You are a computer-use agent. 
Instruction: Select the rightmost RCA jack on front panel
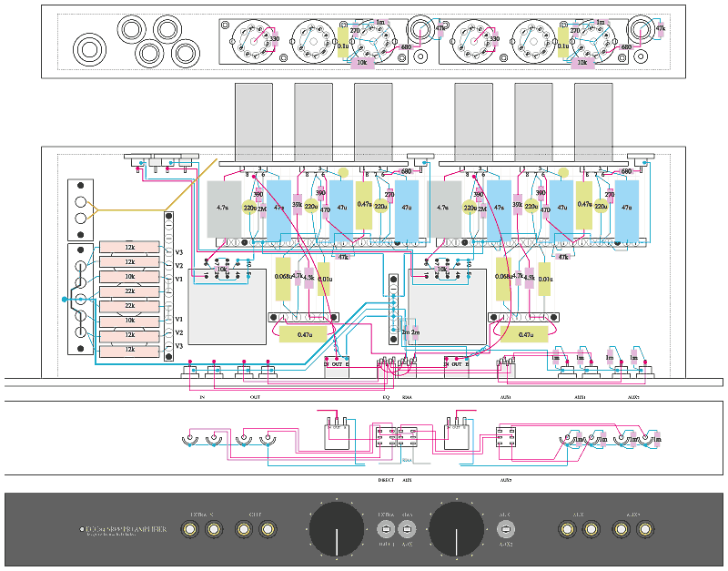[648, 528]
